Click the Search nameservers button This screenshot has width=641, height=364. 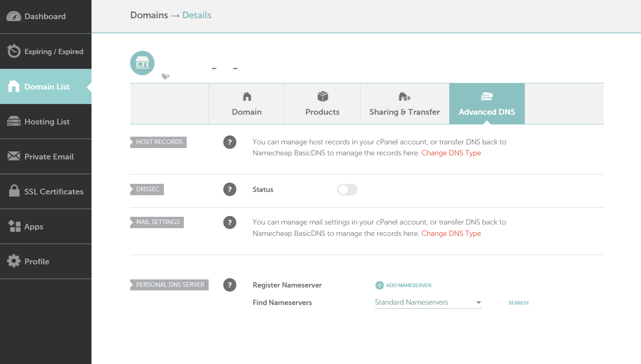coord(518,303)
